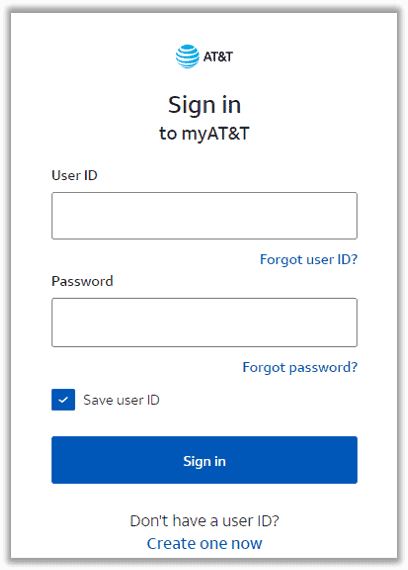This screenshot has width=408, height=570.
Task: Follow the Create one now link
Action: pyautogui.click(x=204, y=543)
